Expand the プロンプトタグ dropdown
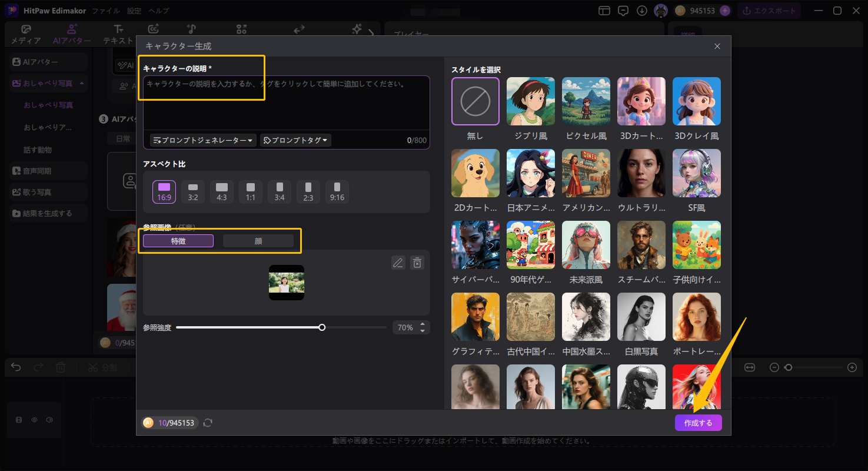868x471 pixels. (295, 140)
